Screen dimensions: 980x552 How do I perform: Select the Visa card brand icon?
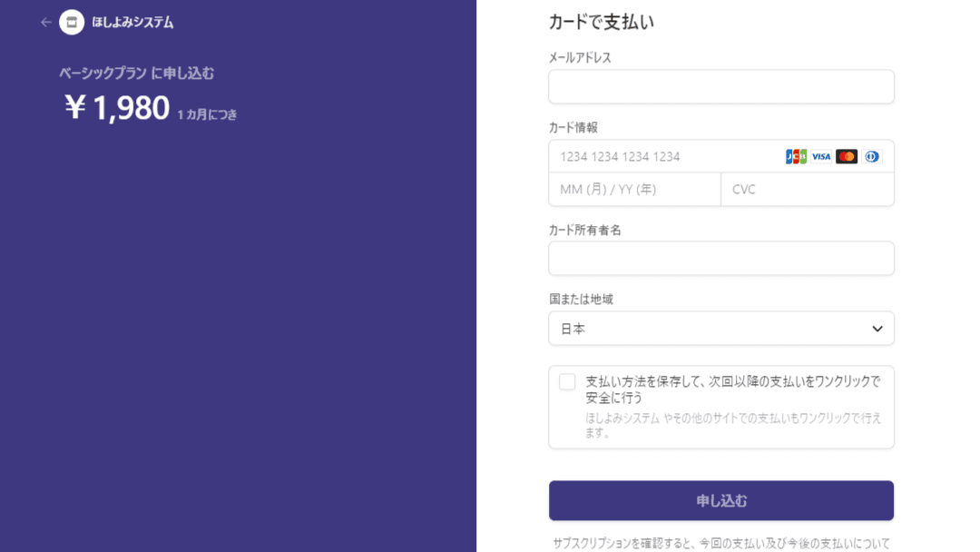(x=820, y=156)
